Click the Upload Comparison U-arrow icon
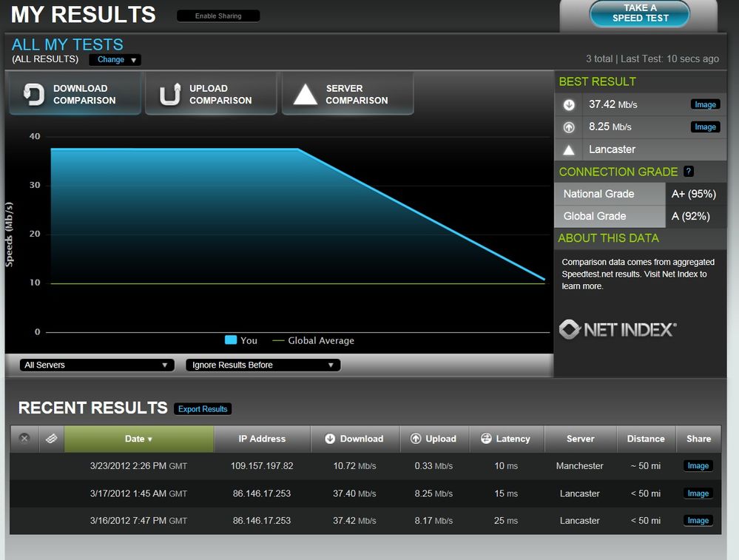739x560 pixels. tap(170, 94)
